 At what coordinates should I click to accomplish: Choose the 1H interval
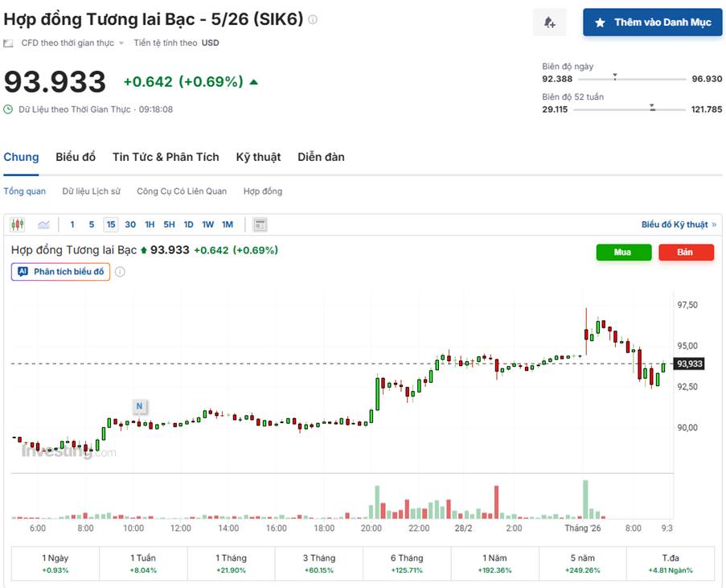pyautogui.click(x=150, y=224)
